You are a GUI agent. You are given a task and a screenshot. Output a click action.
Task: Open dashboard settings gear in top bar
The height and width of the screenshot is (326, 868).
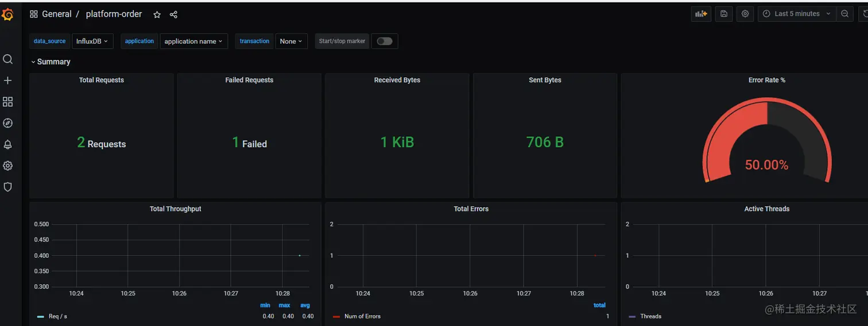[745, 14]
